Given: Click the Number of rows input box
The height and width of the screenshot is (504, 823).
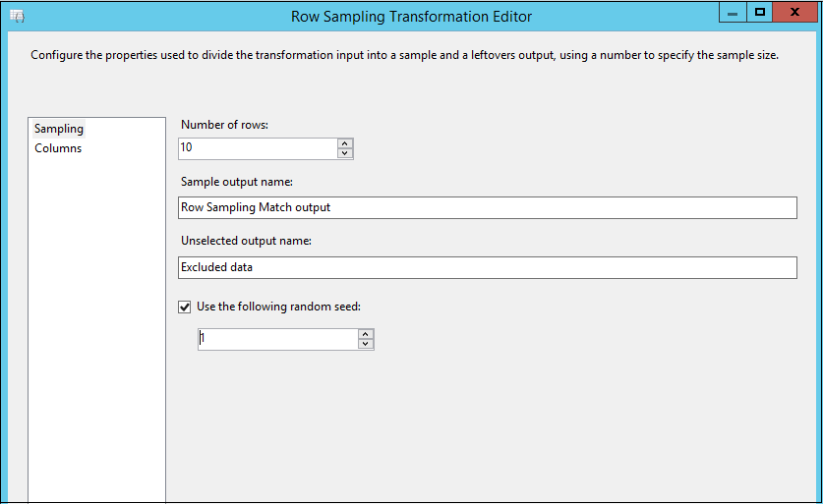Looking at the screenshot, I should [x=258, y=148].
